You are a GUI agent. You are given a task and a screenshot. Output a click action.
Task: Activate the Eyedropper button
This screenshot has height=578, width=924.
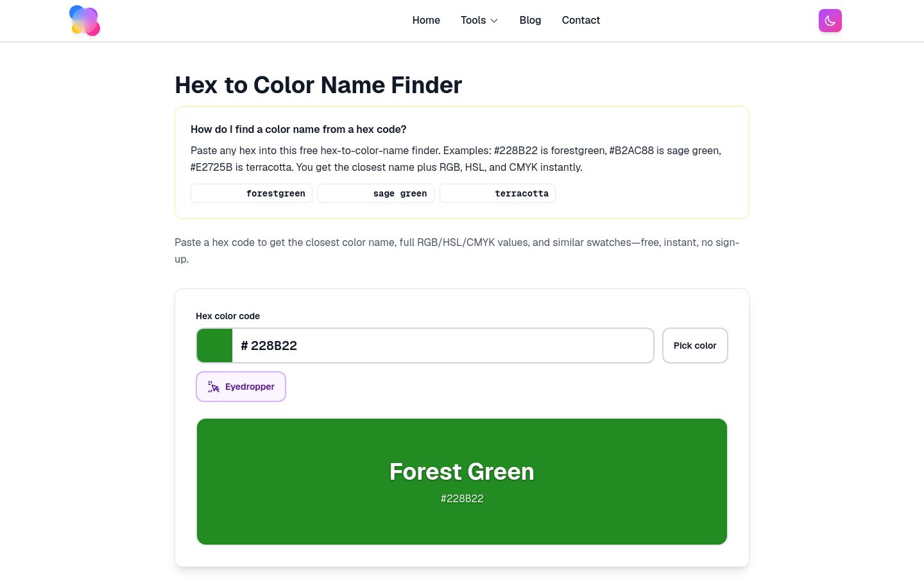(x=241, y=387)
